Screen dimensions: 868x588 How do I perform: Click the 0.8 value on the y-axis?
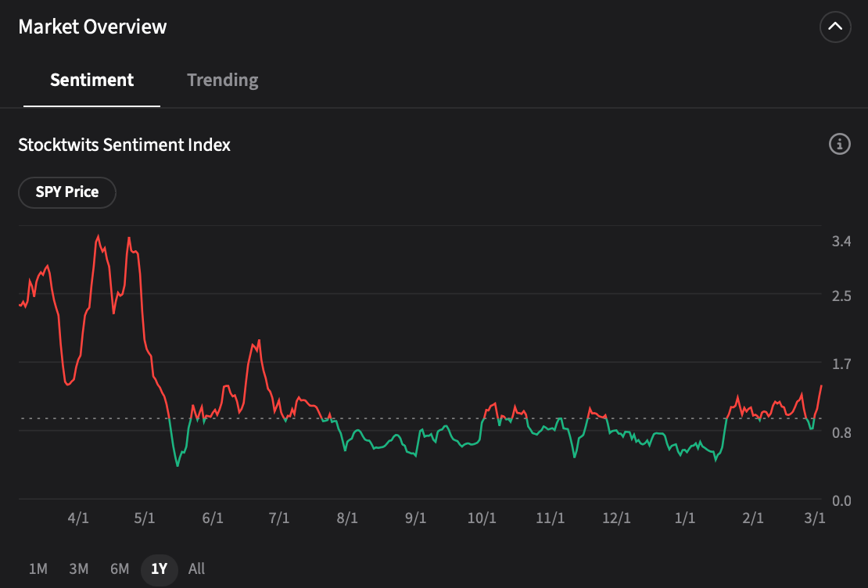[841, 432]
